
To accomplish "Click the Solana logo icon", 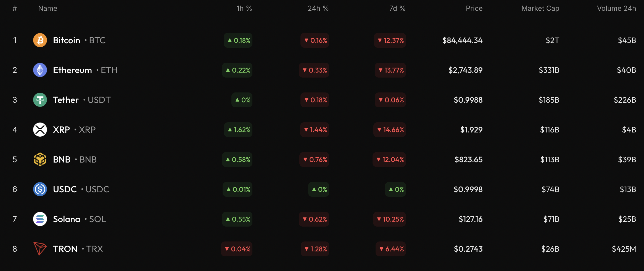I will point(40,219).
